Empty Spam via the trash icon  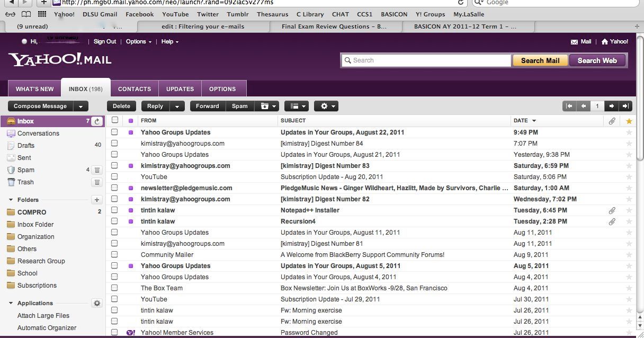click(97, 170)
